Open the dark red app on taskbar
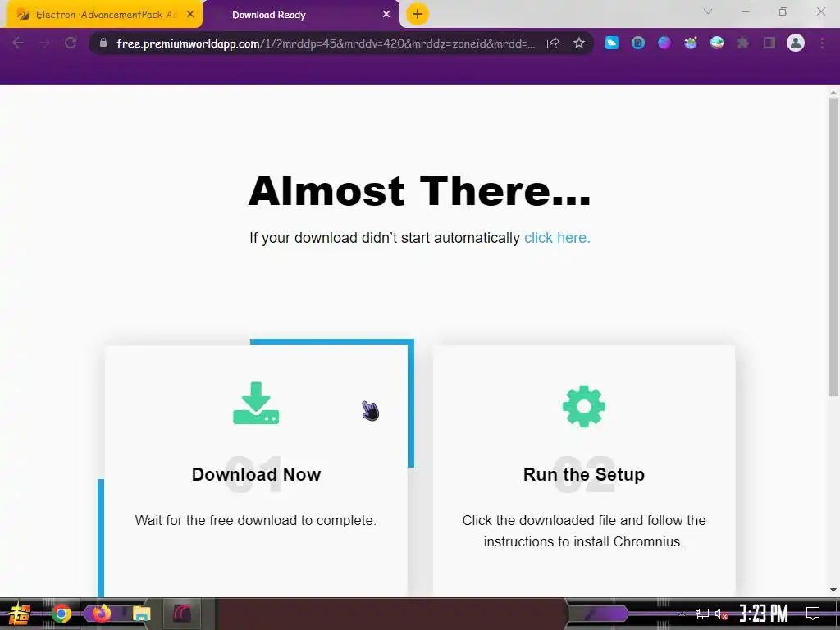 [x=181, y=614]
